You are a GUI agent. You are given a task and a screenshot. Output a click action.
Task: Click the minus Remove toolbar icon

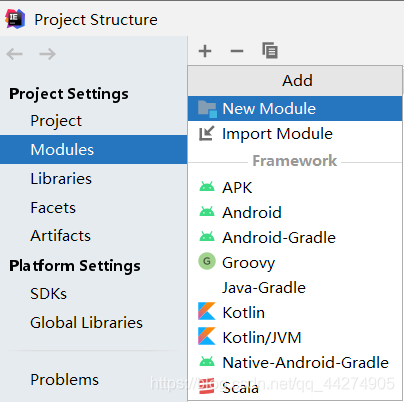pyautogui.click(x=237, y=51)
